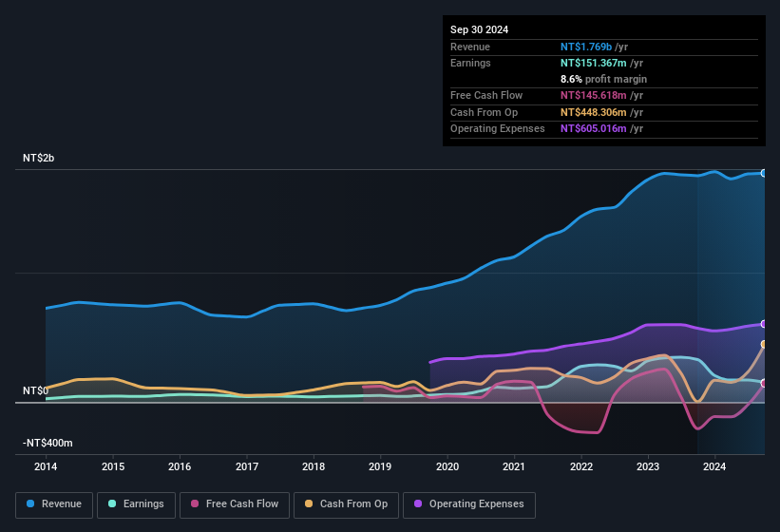
Task: Click the Revenue label in the tooltip
Action: [470, 47]
